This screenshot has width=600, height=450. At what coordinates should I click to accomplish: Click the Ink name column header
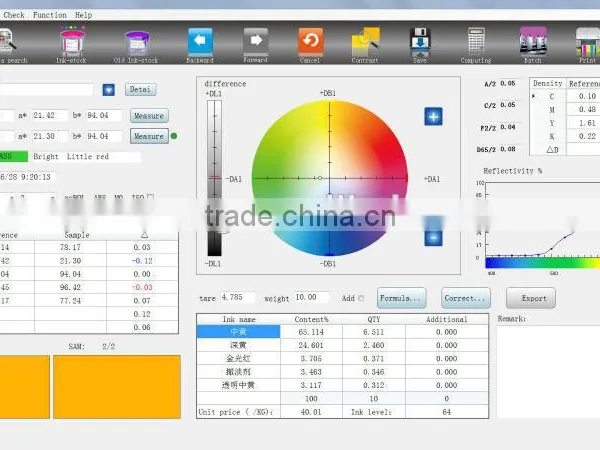(x=239, y=319)
